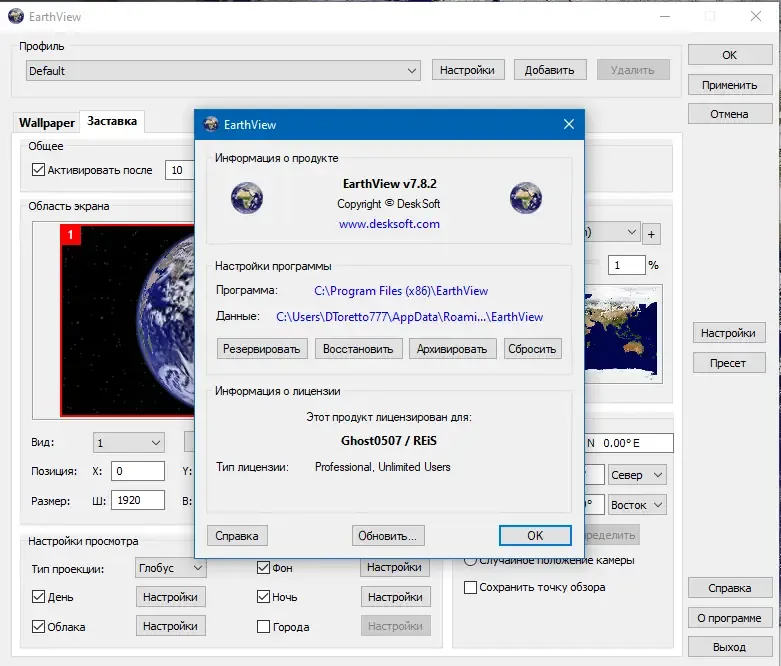The image size is (781, 666).
Task: Click the 'Применить' button
Action: tap(730, 85)
